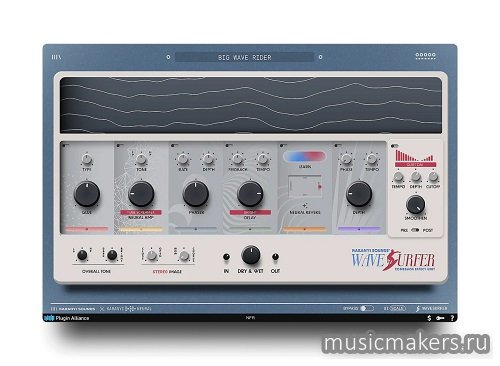
Task: Toggle the Neural Amp module power switch
Action: click(x=120, y=145)
